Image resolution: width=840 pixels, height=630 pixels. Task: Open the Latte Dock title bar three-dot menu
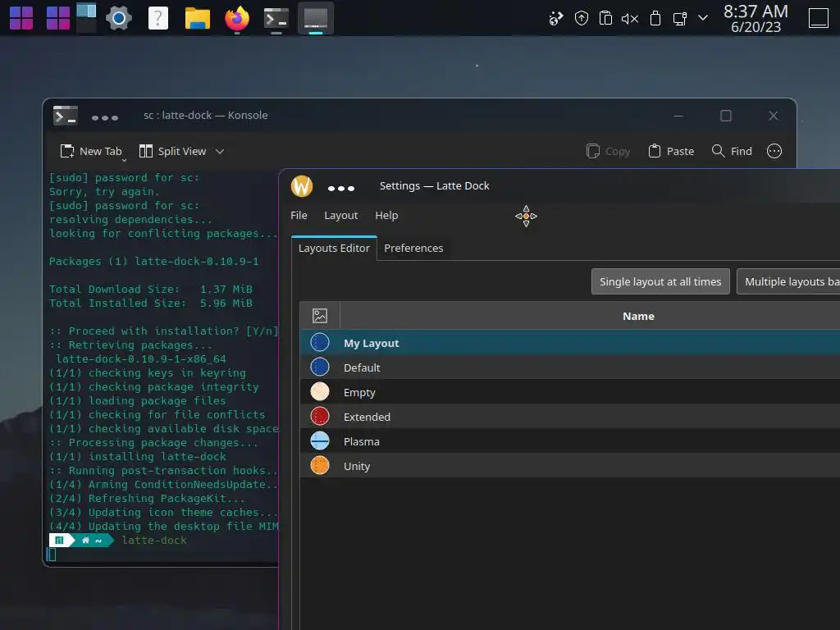[x=341, y=189]
